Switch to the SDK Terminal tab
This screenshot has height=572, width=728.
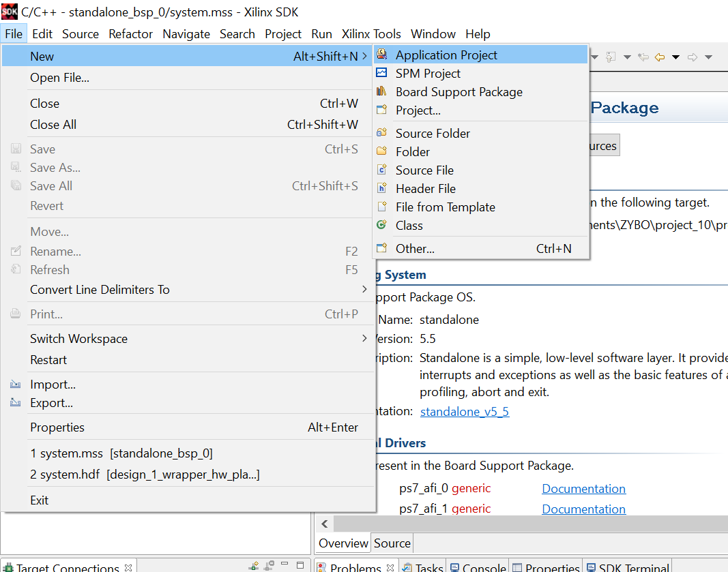pyautogui.click(x=627, y=567)
